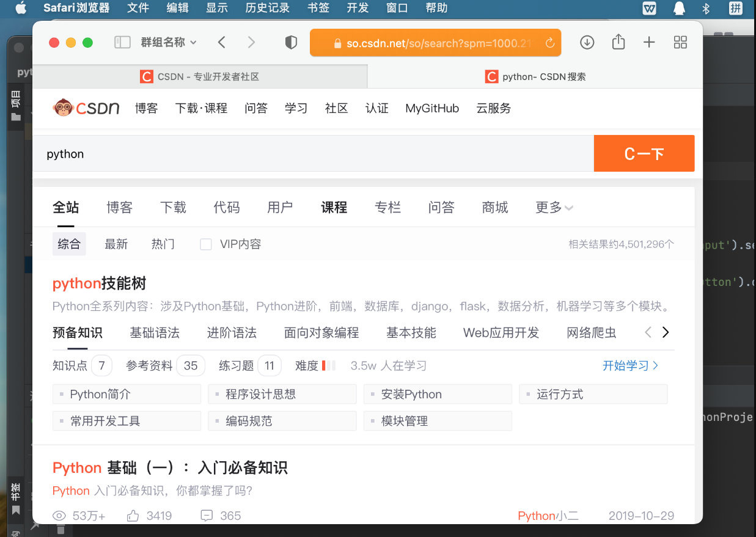Open the Share icon in Safari
Viewport: 756px width, 537px height.
point(618,42)
